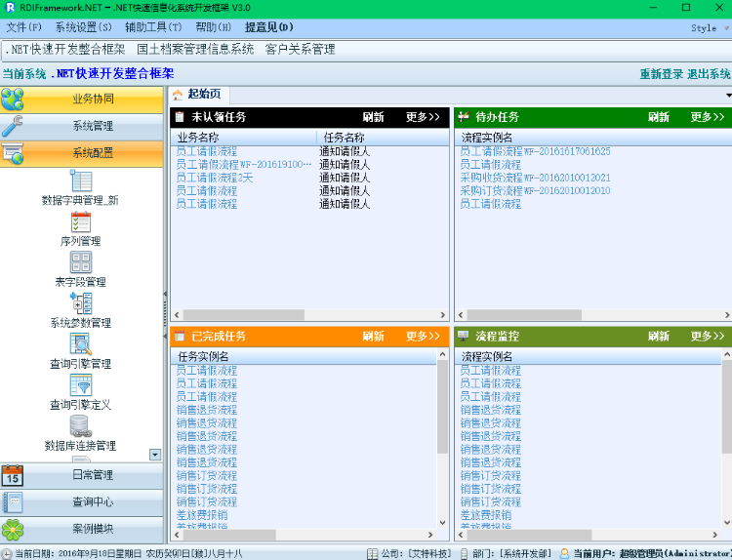
Task: Click 已完成任务 vertical scrollbar thumb
Action: [442, 407]
